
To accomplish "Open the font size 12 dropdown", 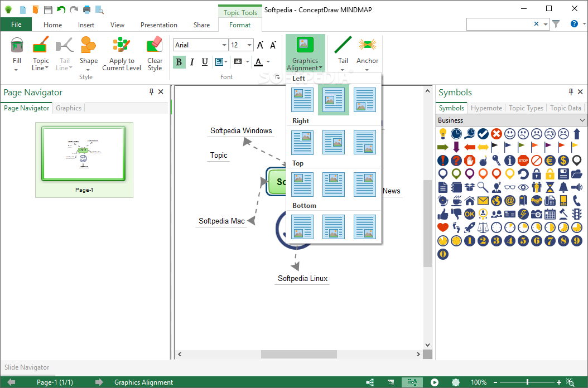I will point(249,45).
